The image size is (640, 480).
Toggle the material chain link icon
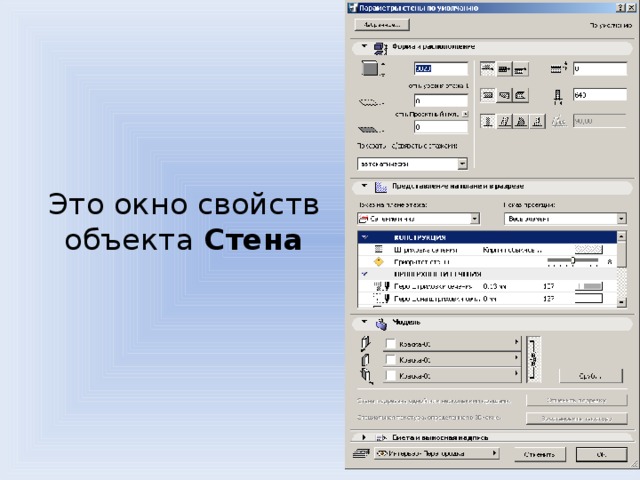(x=533, y=359)
